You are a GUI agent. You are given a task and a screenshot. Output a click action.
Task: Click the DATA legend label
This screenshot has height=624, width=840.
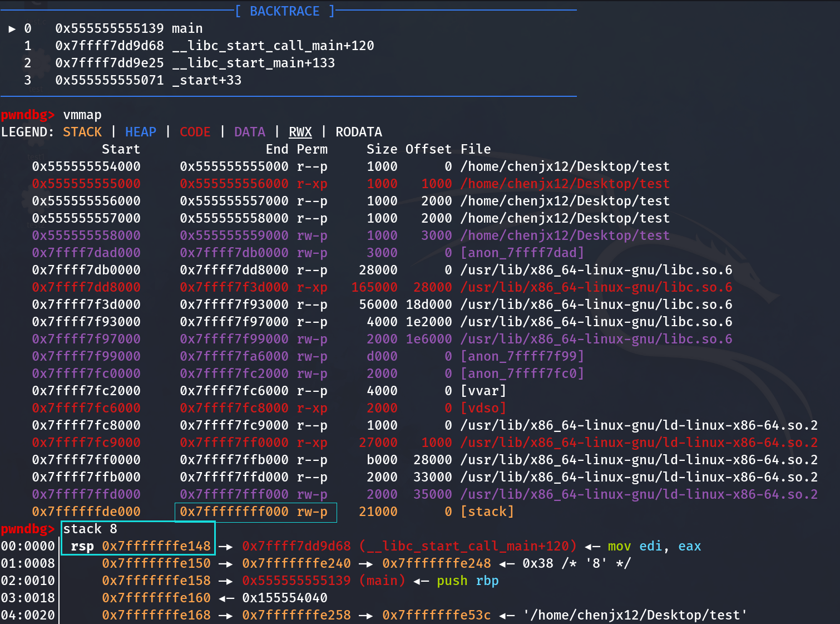click(250, 132)
